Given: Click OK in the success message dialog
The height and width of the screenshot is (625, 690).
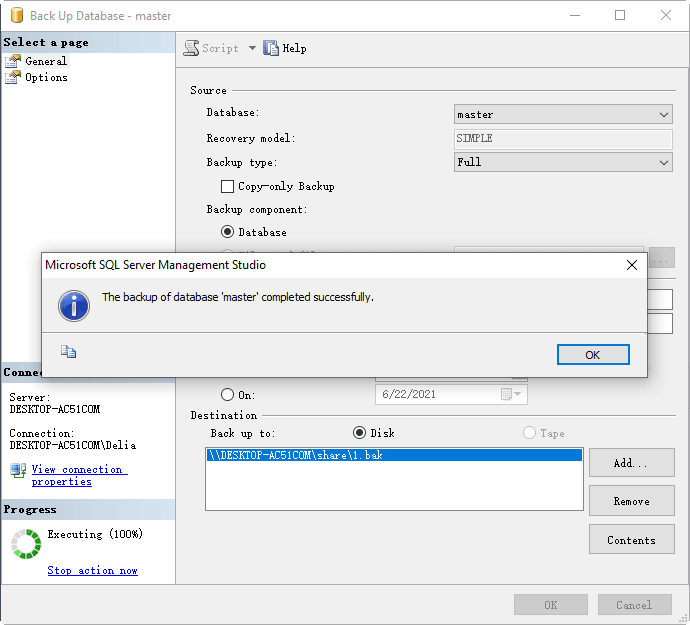Looking at the screenshot, I should click(x=593, y=355).
